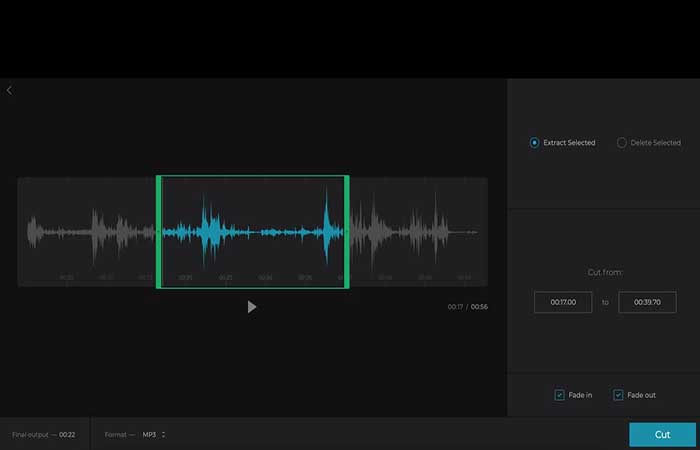The image size is (700, 450).
Task: Click the Cut from label
Action: 605,273
